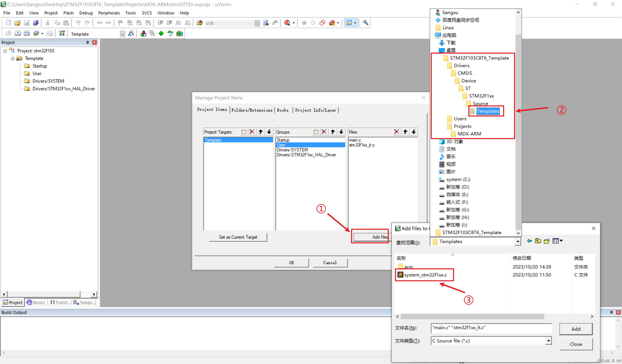Start debug session with magnifier 'd' icon
Image resolution: width=622 pixels, height=364 pixels.
click(287, 23)
